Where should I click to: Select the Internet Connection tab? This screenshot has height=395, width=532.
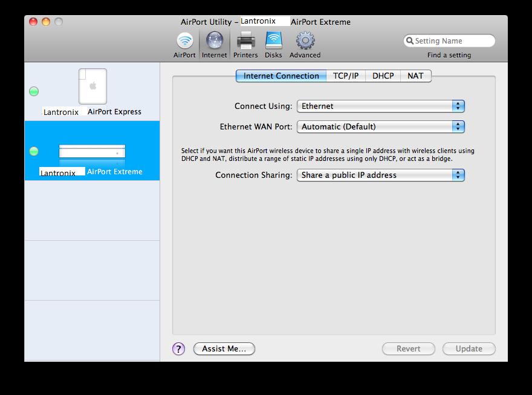click(x=281, y=76)
